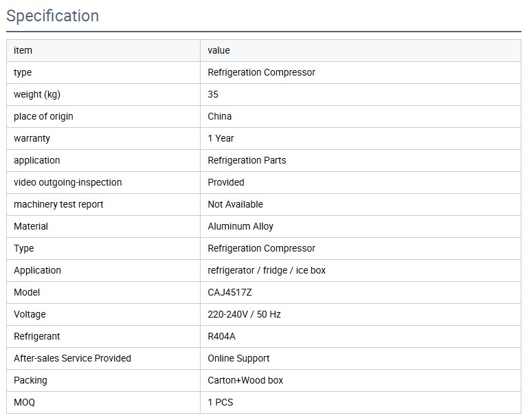This screenshot has height=420, width=529.
Task: Click the Carton+Wood box packing value
Action: 245,380
